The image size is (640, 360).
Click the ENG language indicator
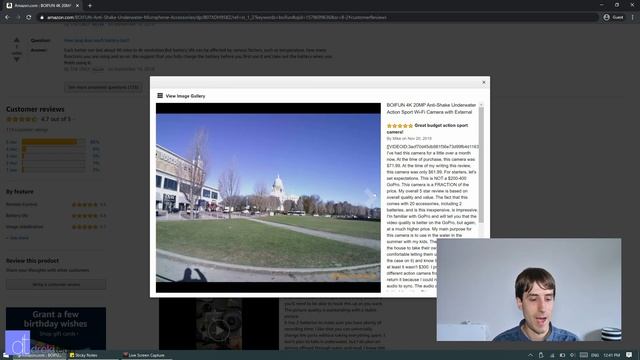tap(595, 355)
